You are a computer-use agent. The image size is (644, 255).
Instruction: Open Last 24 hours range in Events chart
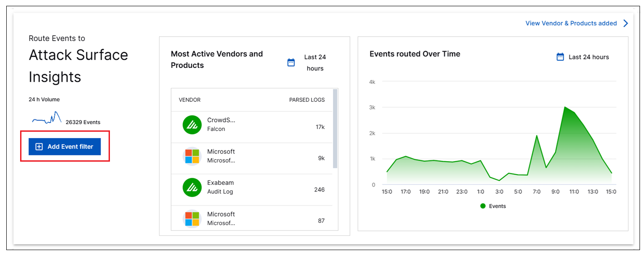(589, 57)
